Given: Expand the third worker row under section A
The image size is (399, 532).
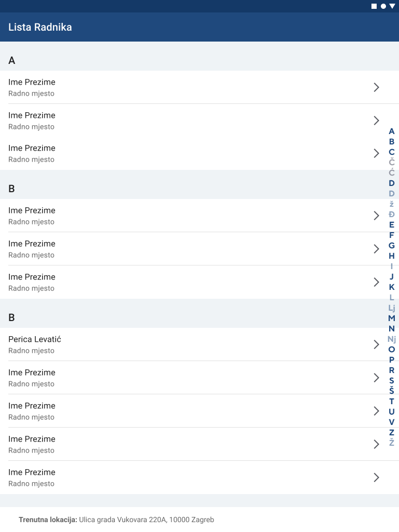Looking at the screenshot, I should pos(377,153).
